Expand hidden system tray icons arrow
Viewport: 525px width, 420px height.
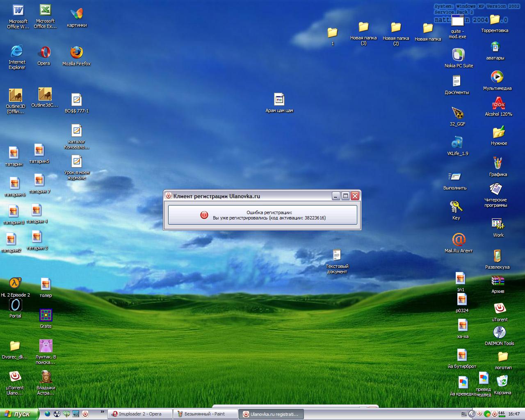tap(472, 414)
